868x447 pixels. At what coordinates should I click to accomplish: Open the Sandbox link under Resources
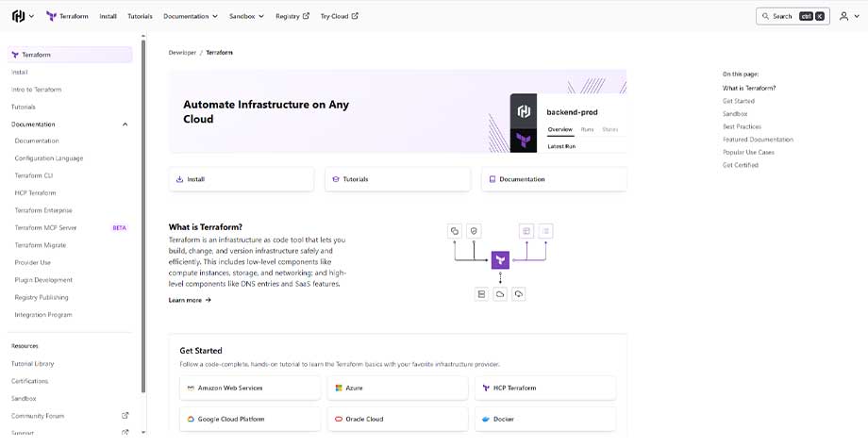coord(24,398)
